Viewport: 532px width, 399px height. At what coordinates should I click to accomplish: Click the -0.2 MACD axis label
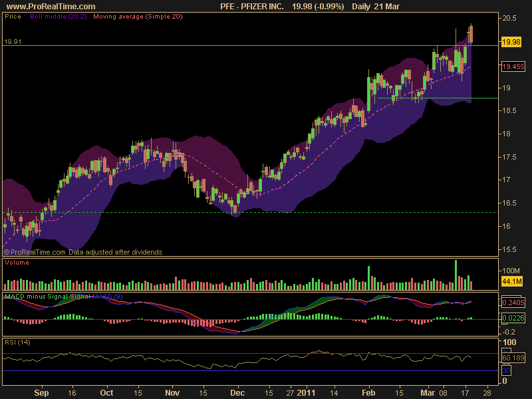508,332
